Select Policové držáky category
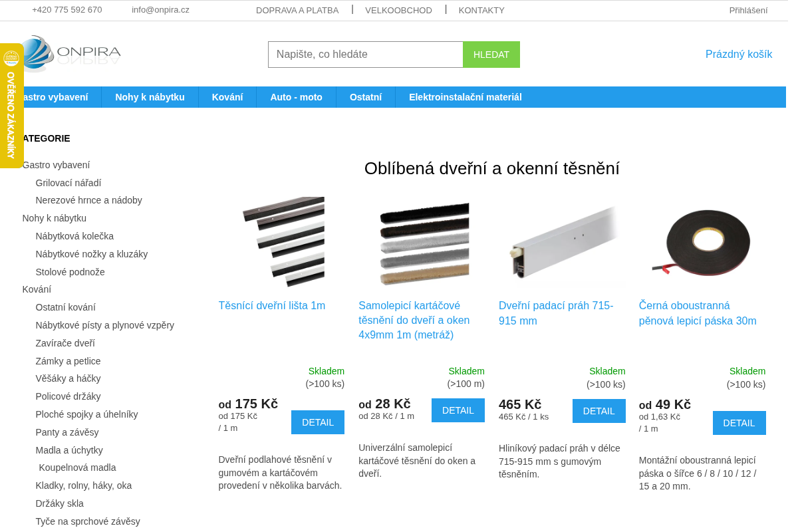 [68, 396]
